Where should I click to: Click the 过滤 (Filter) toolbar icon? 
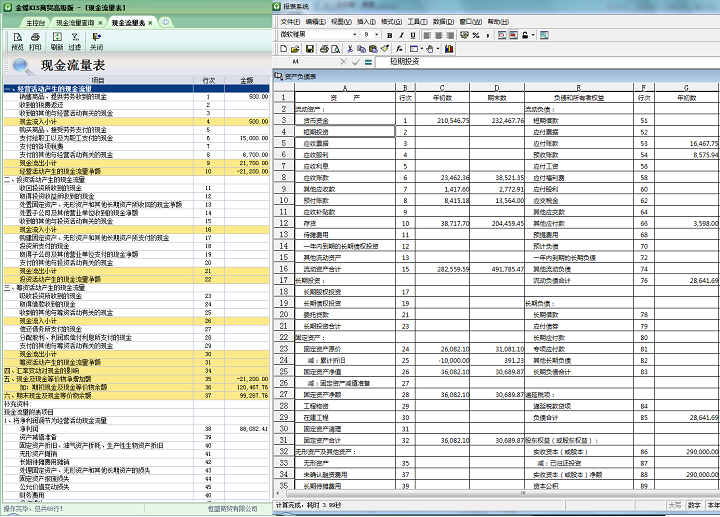click(76, 41)
